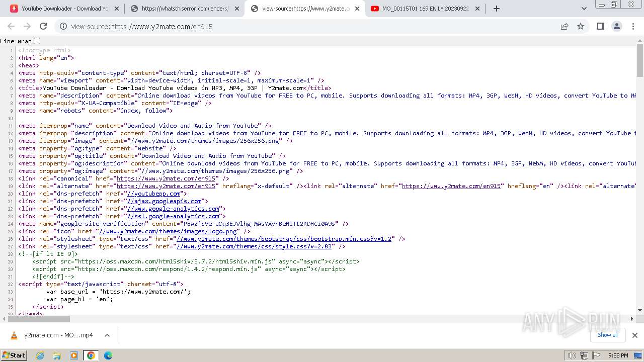Click the title tag line 6 text

[x=175, y=88]
